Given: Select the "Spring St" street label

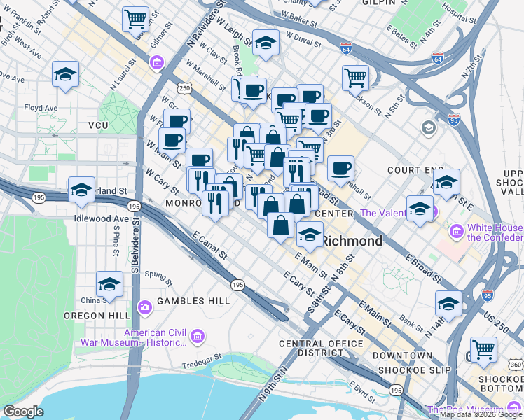Looking at the screenshot, I should point(159,278).
